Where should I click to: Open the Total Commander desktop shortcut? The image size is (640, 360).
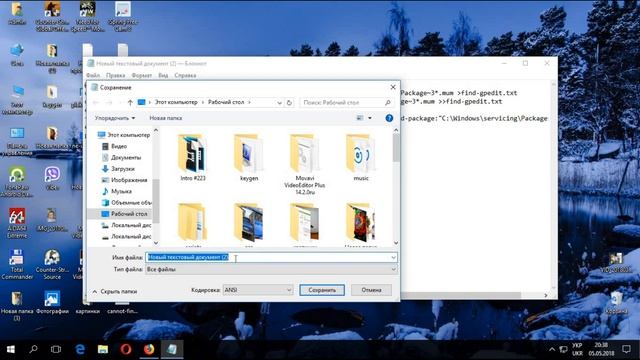coord(17,264)
